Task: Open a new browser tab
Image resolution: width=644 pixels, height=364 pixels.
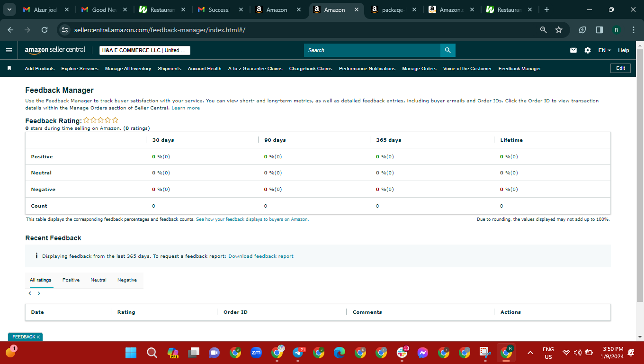Action: pyautogui.click(x=547, y=9)
